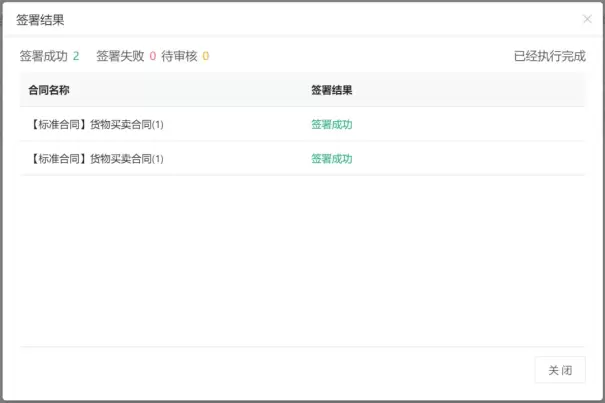Click the first row's 签署成功 result
605x403 pixels.
(331, 125)
